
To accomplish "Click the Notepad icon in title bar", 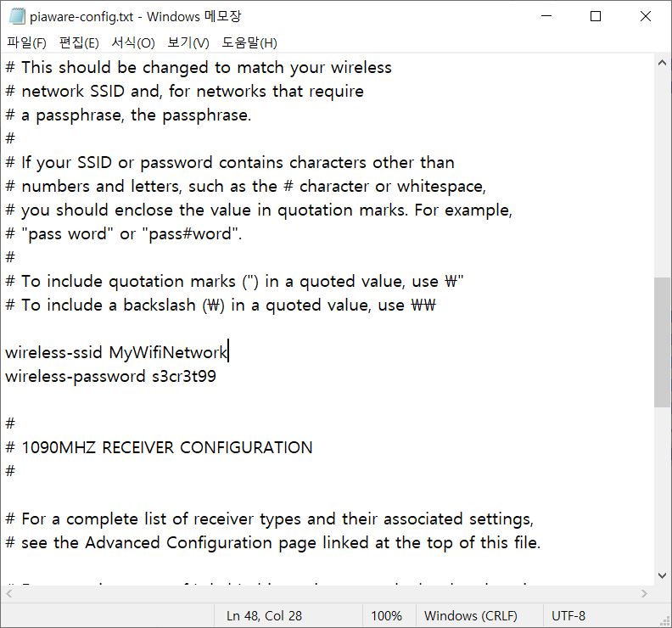I will 17,16.
